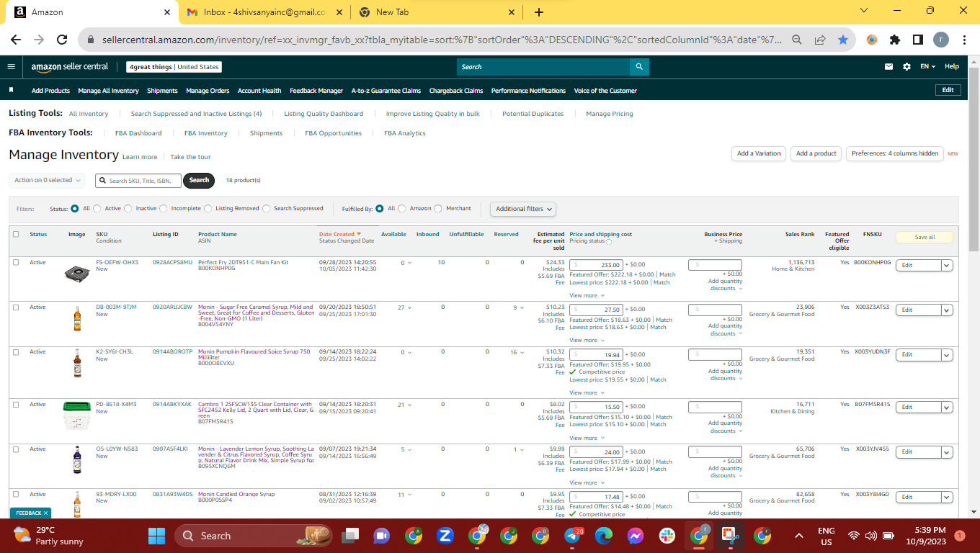
Task: Open the Chrome extensions puzzle icon
Action: click(x=895, y=40)
